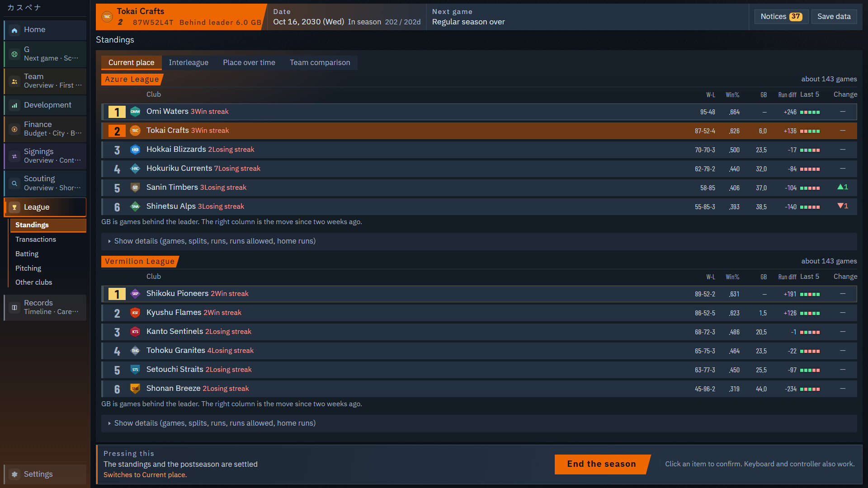Select Standings in League submenu
Image resolution: width=868 pixels, height=488 pixels.
point(48,225)
